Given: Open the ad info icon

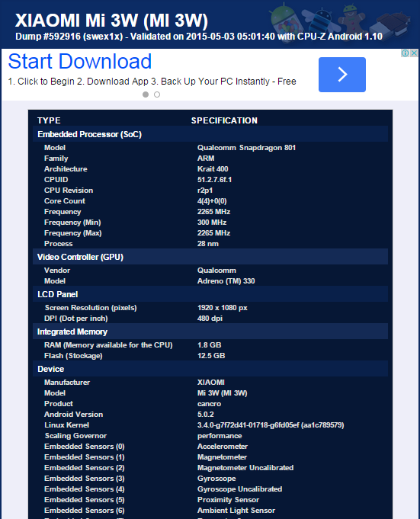Looking at the screenshot, I should pos(405,53).
